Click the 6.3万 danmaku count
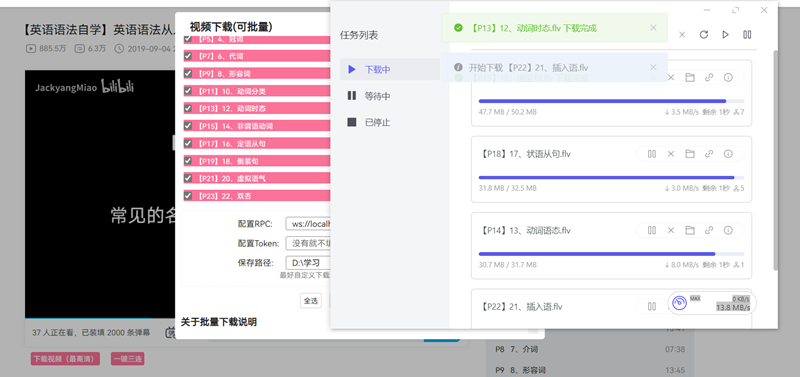800x377 pixels. click(96, 49)
